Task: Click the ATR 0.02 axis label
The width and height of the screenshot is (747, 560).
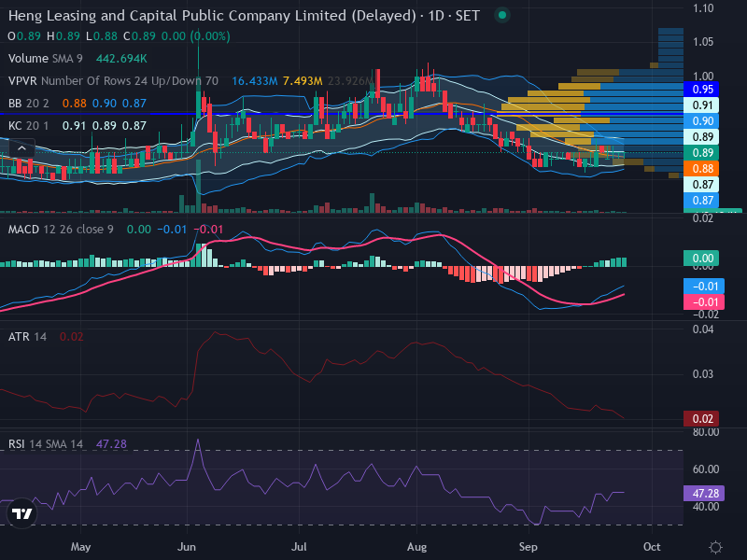Action: 701,419
